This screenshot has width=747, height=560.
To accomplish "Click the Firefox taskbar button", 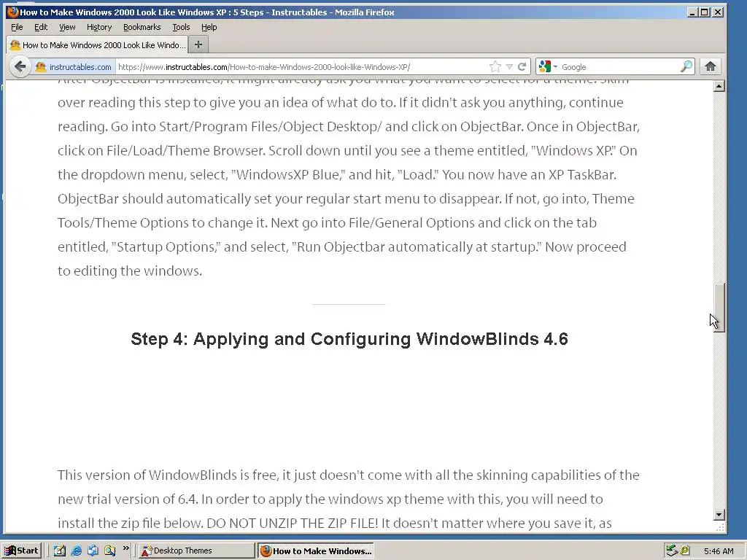I will (x=315, y=551).
